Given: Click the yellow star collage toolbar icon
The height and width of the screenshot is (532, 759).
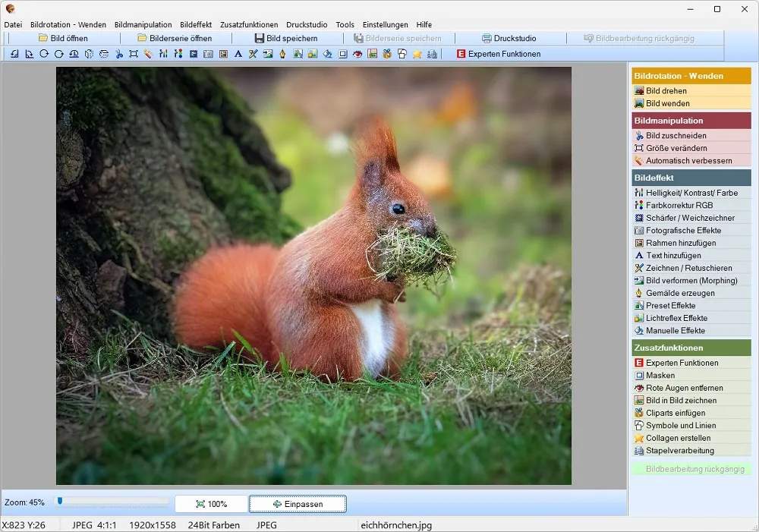Looking at the screenshot, I should click(417, 54).
